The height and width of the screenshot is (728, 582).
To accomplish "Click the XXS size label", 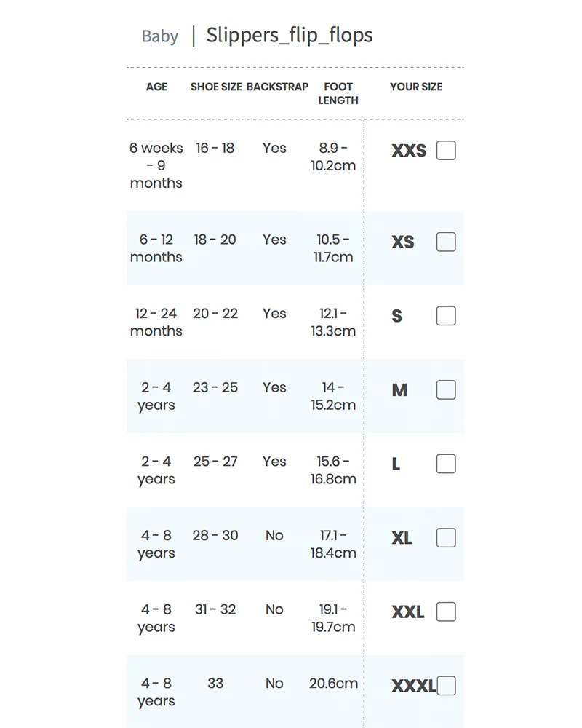I will pos(409,151).
